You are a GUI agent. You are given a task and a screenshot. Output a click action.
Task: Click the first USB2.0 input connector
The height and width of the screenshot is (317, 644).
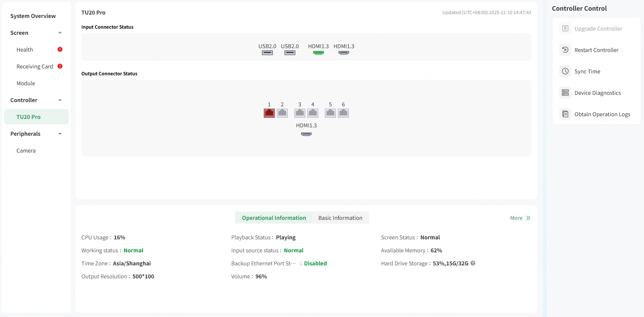(x=267, y=53)
